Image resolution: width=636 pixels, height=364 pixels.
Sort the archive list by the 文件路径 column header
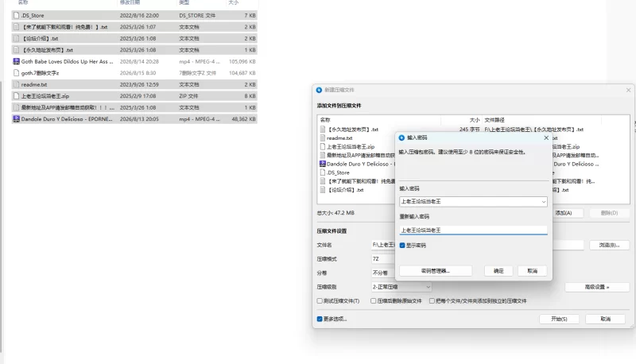494,120
